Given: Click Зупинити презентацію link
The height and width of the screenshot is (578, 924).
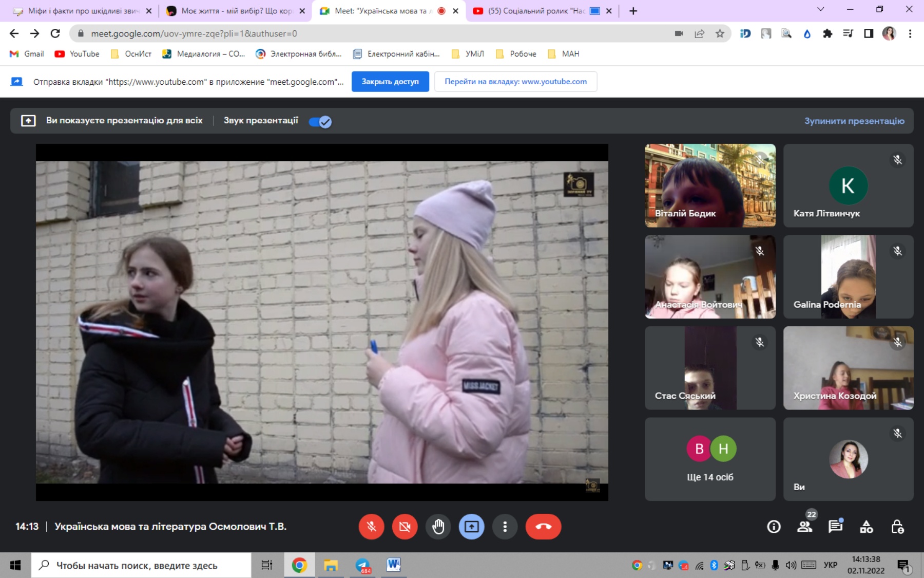Looking at the screenshot, I should click(x=854, y=121).
